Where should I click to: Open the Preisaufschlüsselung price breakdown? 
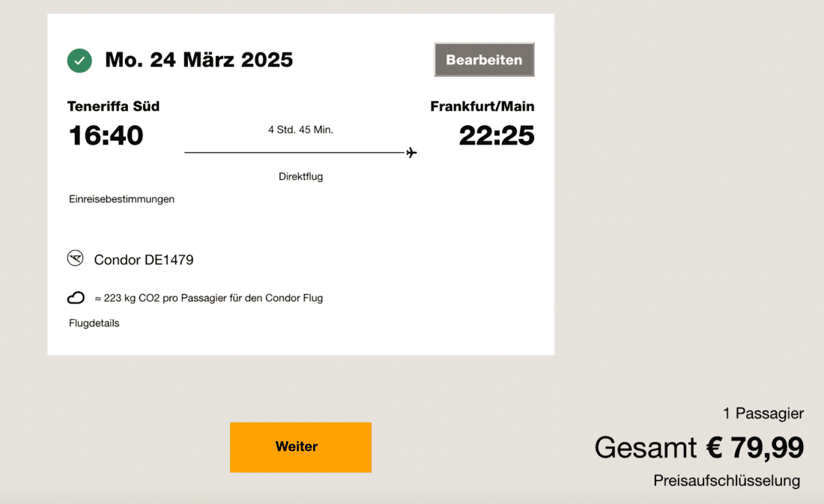(726, 481)
